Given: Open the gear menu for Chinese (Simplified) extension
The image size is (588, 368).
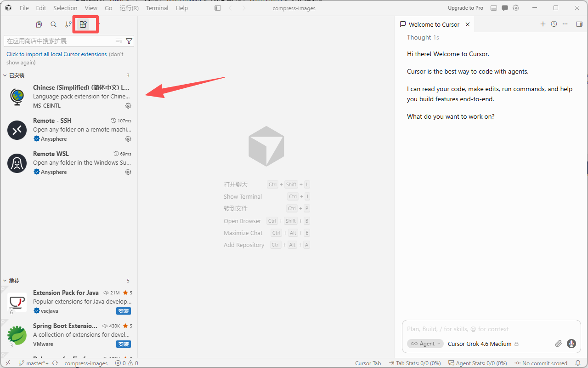Looking at the screenshot, I should pos(128,106).
